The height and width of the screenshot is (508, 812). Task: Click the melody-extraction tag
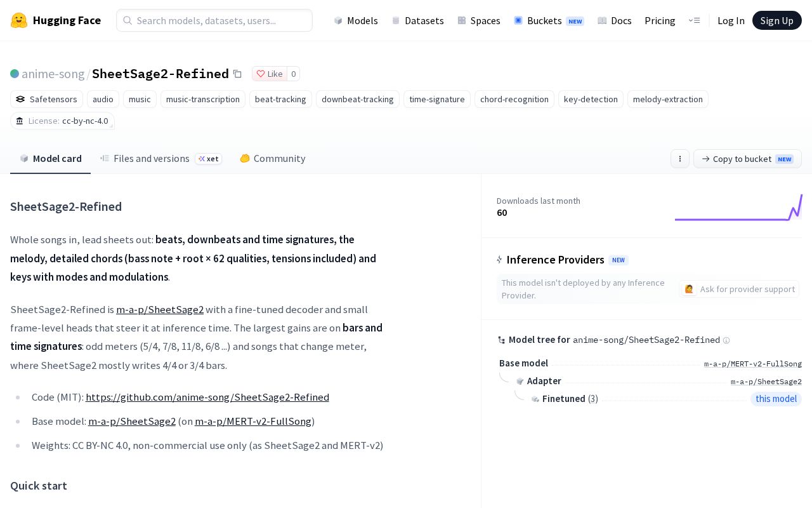668,99
